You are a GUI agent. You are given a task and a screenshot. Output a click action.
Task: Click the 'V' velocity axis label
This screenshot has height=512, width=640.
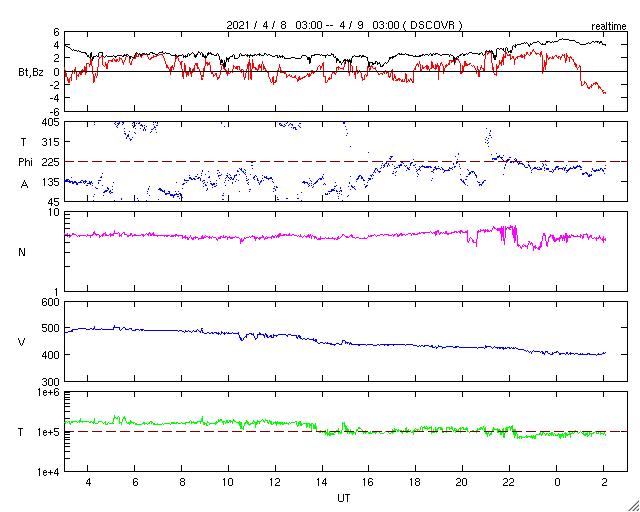[x=22, y=342]
